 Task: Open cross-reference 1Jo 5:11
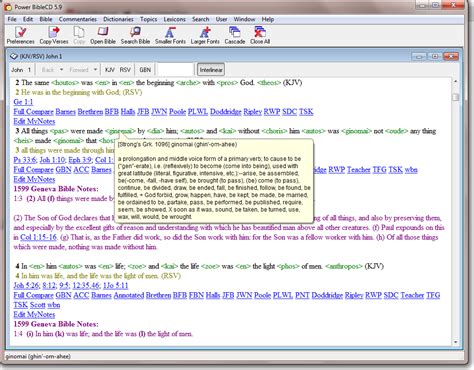[x=115, y=286]
